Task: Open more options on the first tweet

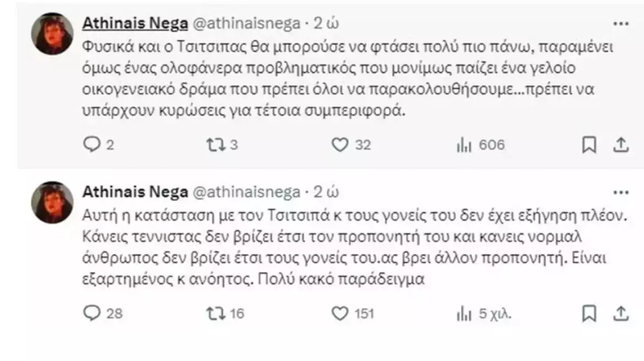Action: (621, 23)
